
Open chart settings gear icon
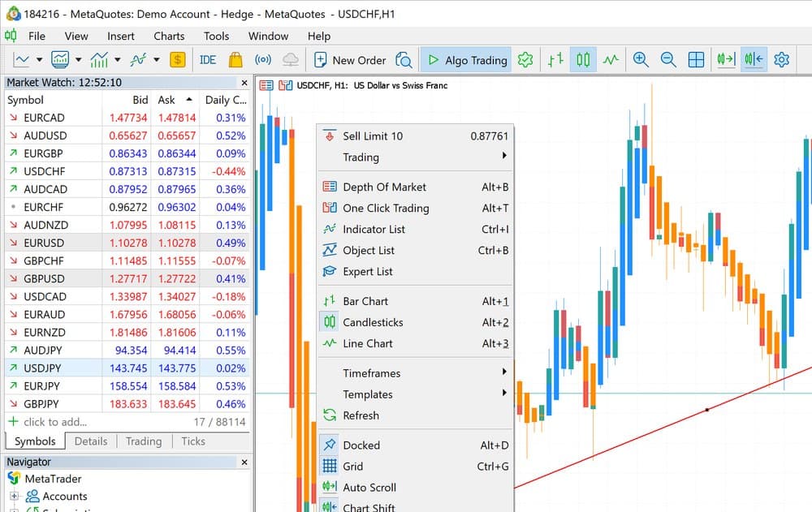781,60
